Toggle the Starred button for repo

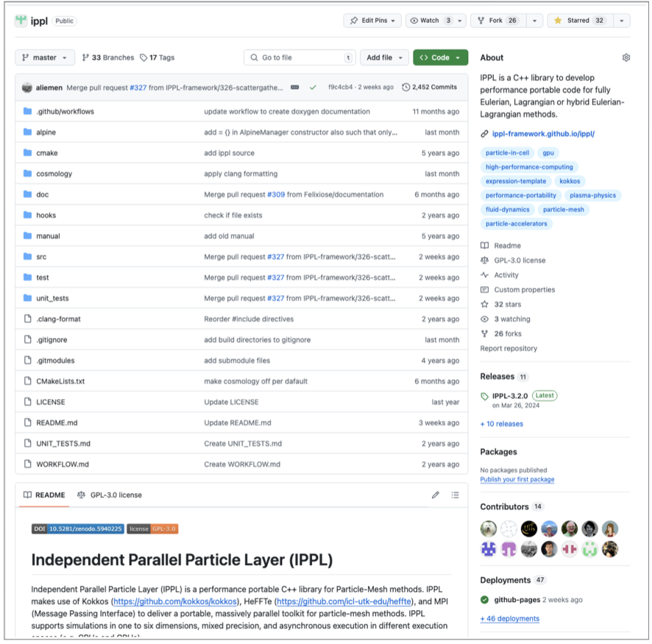[x=580, y=21]
